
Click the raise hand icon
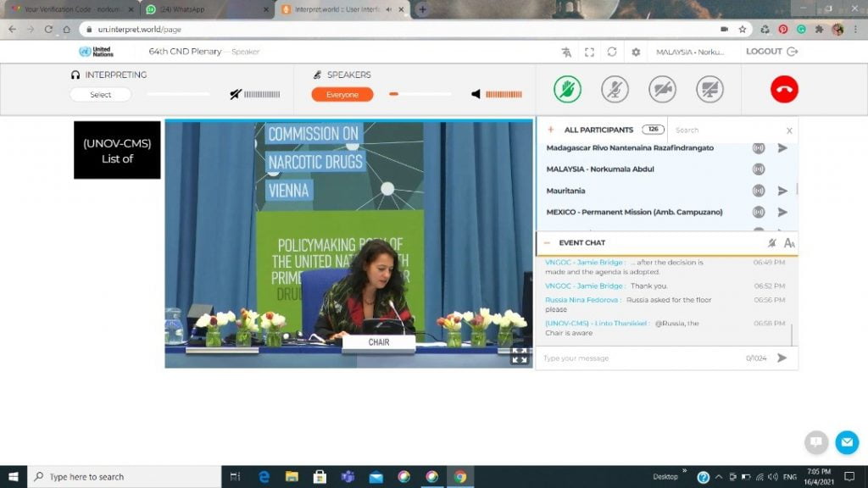tap(566, 90)
